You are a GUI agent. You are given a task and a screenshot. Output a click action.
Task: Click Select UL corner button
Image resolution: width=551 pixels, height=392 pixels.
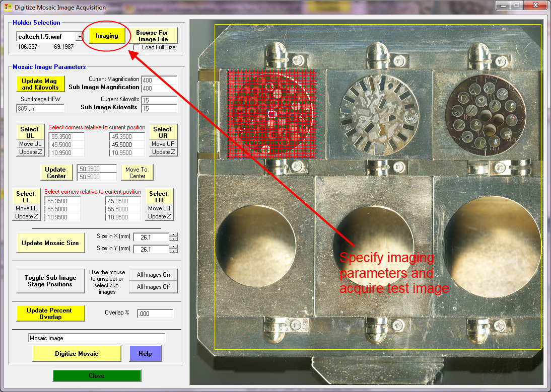[x=29, y=132]
